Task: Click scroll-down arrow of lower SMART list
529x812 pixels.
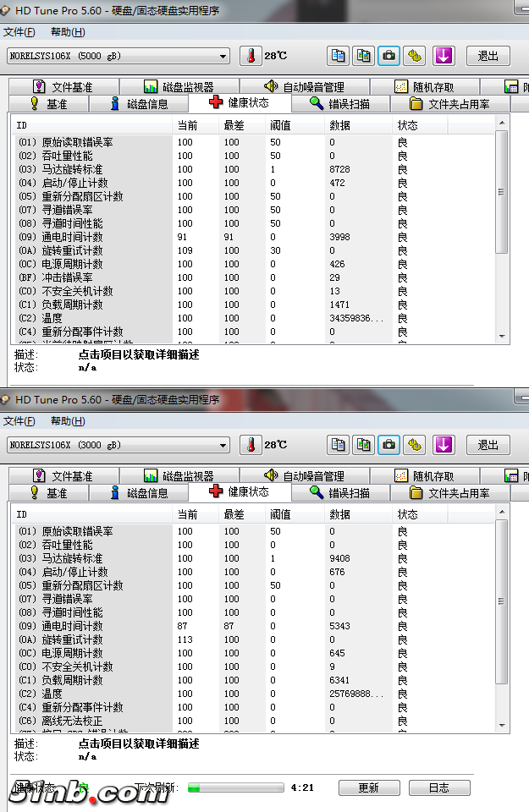Action: pos(502,726)
